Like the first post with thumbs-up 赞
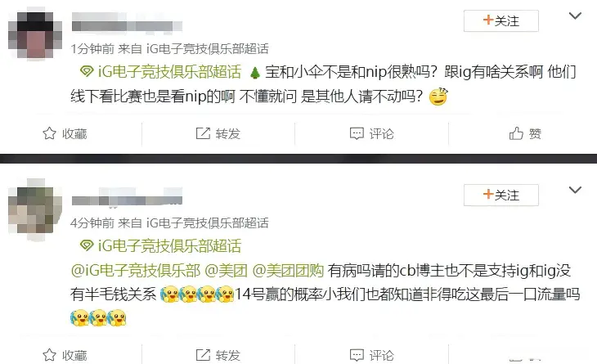597x364 pixels. pyautogui.click(x=516, y=133)
